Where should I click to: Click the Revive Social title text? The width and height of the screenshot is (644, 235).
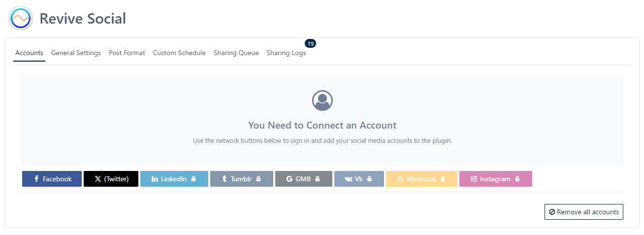tap(83, 19)
